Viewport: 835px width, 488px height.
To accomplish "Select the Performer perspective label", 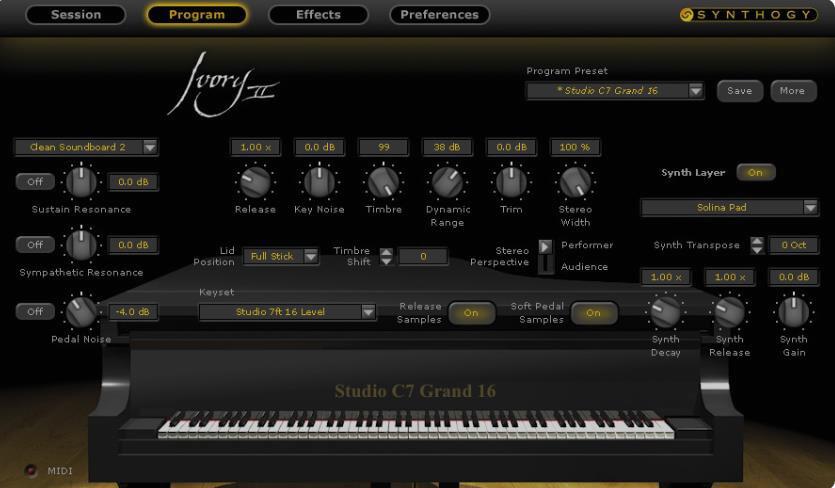I will [x=587, y=245].
